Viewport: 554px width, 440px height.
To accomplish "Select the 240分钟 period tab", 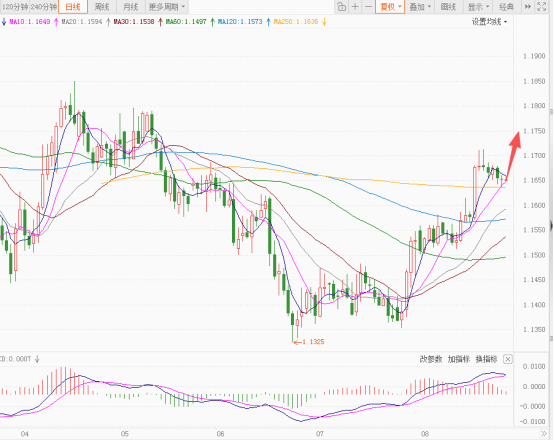I will [x=43, y=7].
